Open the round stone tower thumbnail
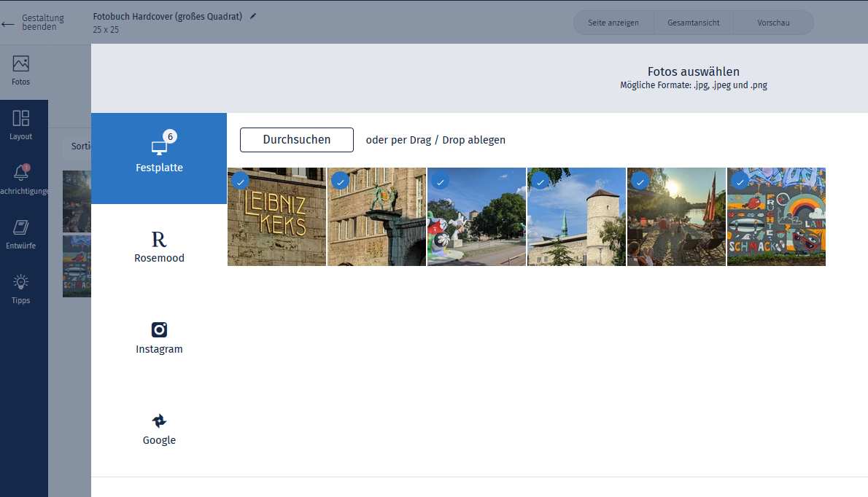Image resolution: width=868 pixels, height=497 pixels. (576, 216)
